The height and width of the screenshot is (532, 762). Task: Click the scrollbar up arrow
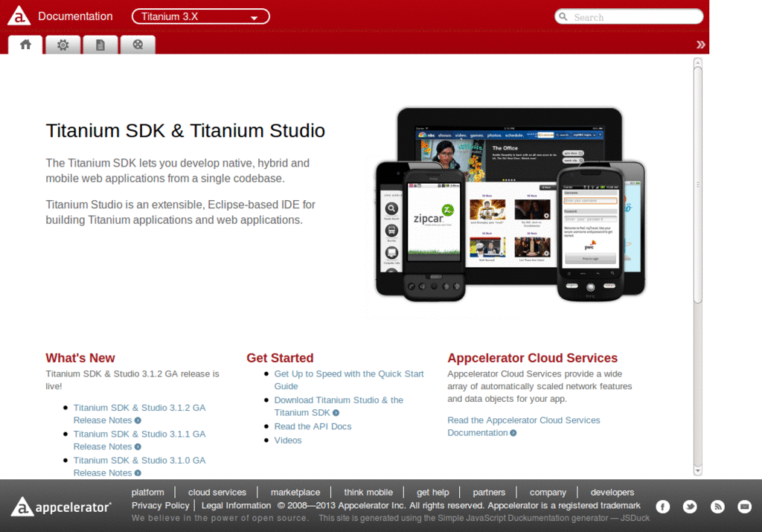pyautogui.click(x=698, y=63)
